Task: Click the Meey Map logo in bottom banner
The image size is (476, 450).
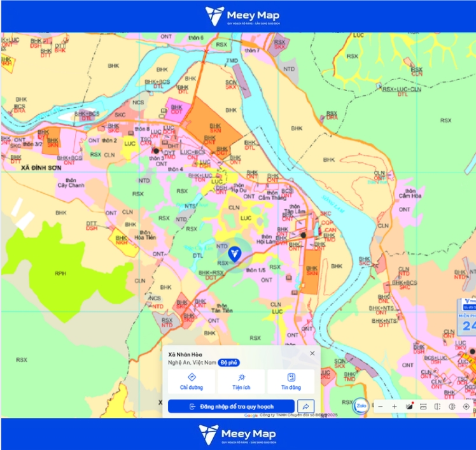Action: pyautogui.click(x=237, y=435)
